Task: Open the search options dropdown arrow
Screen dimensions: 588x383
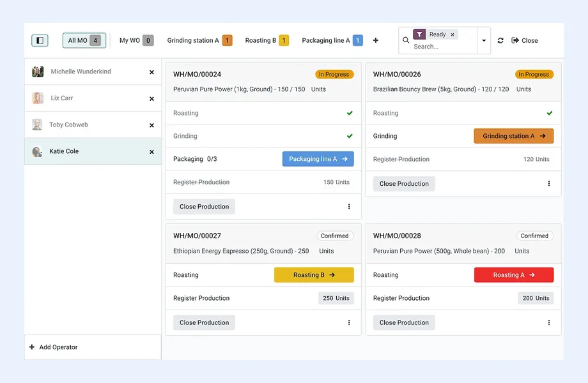Action: (x=484, y=40)
